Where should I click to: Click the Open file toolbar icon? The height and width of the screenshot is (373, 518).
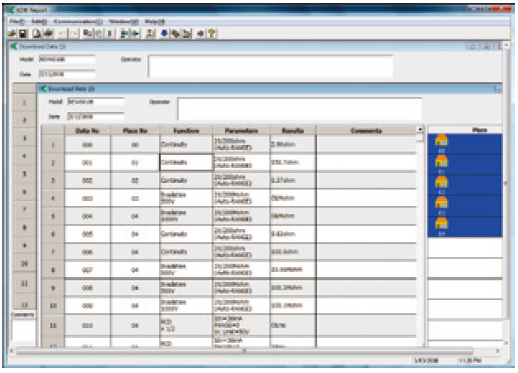coord(12,33)
